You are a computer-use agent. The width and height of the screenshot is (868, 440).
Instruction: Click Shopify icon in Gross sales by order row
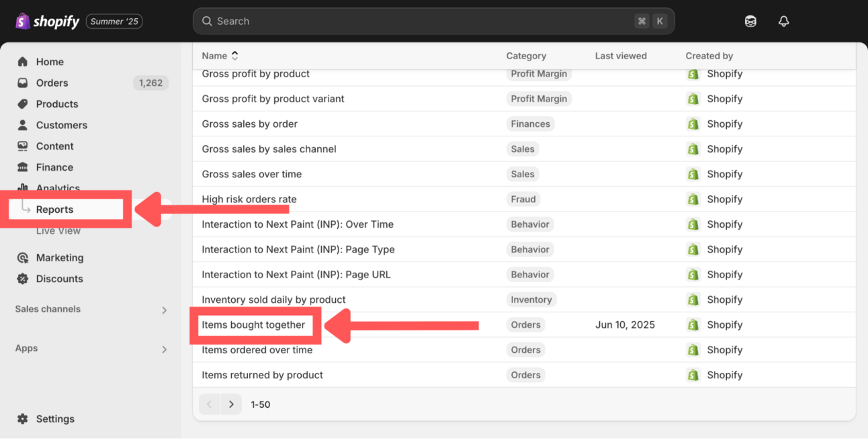[693, 124]
